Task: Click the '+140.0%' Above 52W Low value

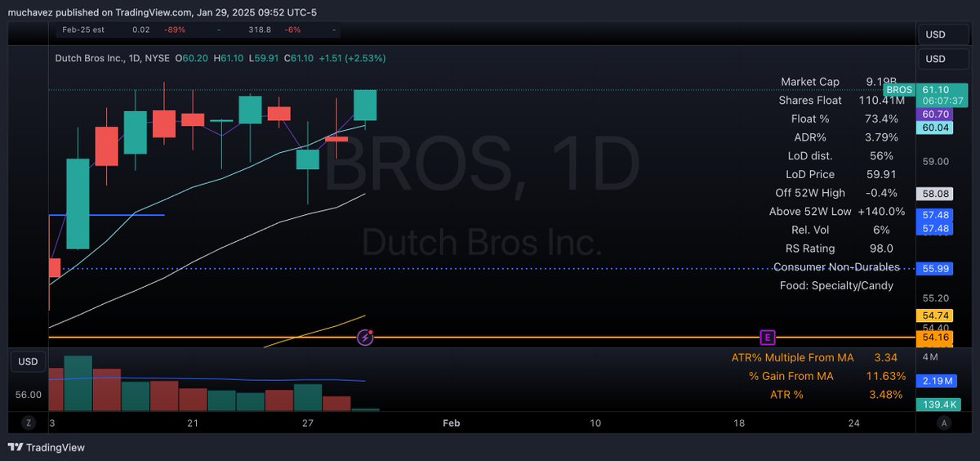Action: pos(882,211)
